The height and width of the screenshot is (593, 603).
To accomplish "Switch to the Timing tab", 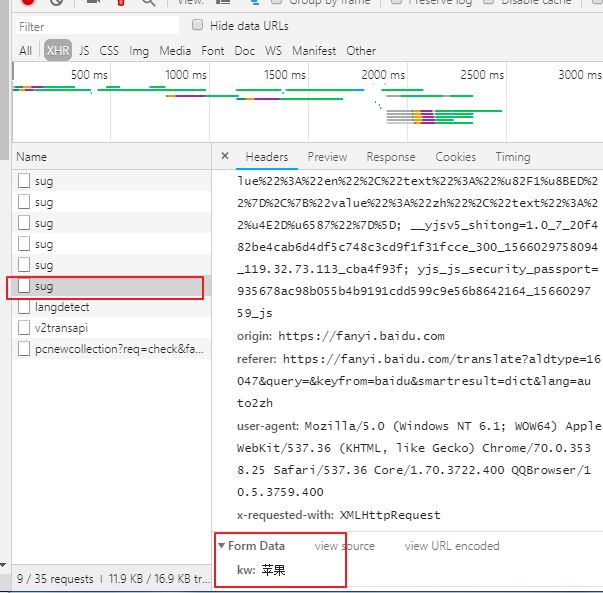I will 513,157.
